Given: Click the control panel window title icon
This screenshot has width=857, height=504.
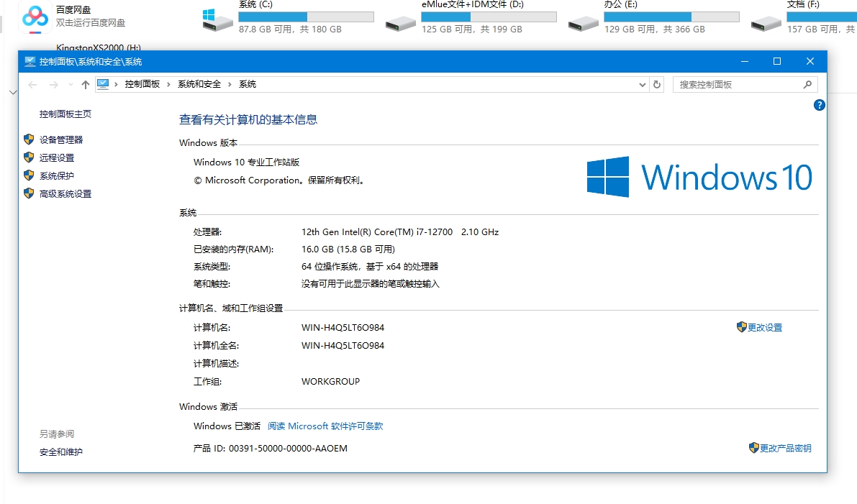Looking at the screenshot, I should [x=30, y=61].
